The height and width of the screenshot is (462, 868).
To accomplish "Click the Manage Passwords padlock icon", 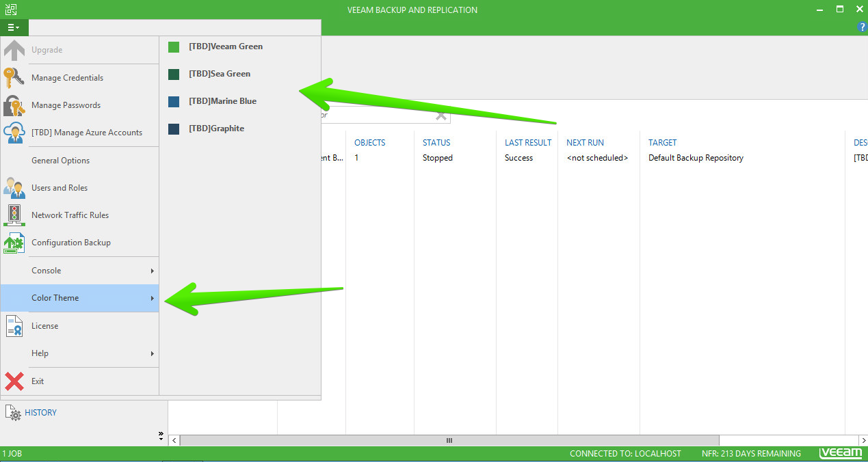I will 14,105.
